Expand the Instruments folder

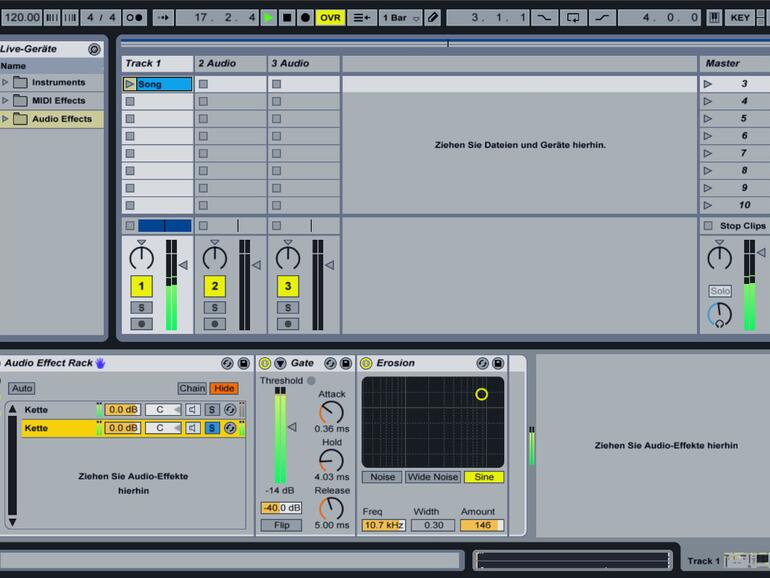pos(5,82)
